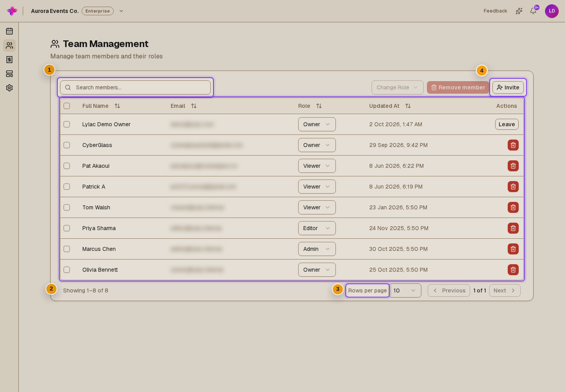
Task: Sort by Role column arrows
Action: pyautogui.click(x=319, y=106)
